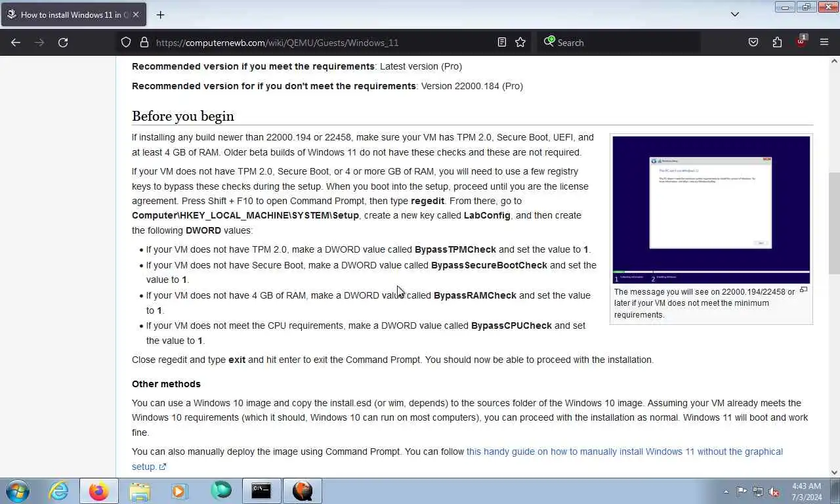Image resolution: width=840 pixels, height=504 pixels.
Task: Click the scrollbar down arrow
Action: (x=834, y=472)
